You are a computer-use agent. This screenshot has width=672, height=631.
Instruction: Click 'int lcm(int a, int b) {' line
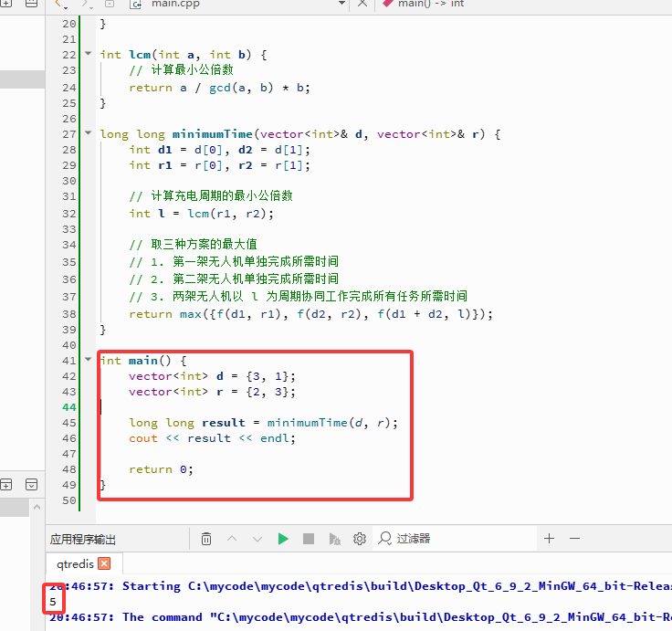click(x=184, y=55)
